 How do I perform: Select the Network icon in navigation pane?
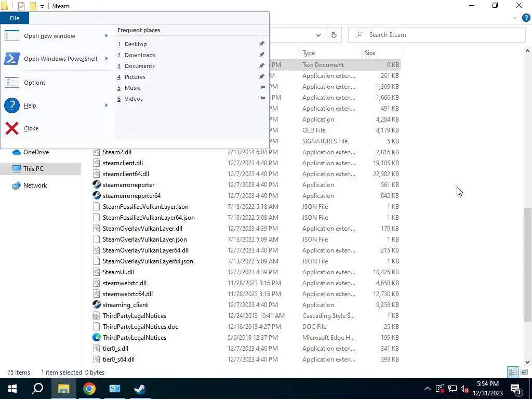coord(16,185)
